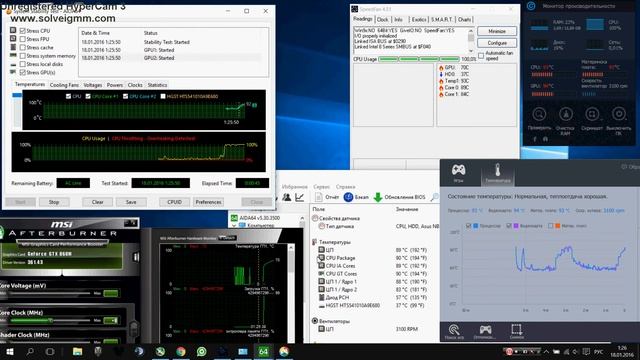Adjust the Core Clock slider in Afterburner
Viewport: 640px width, 360px height.
(50, 321)
